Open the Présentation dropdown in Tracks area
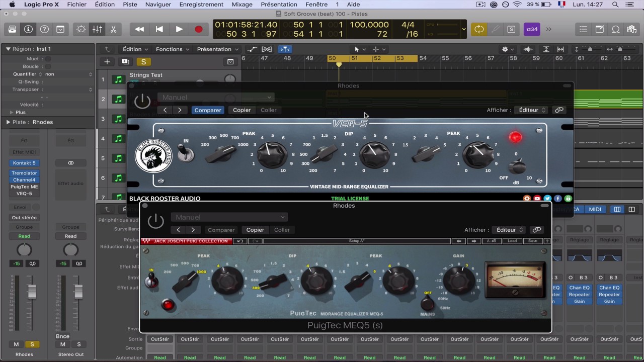This screenshot has height=362, width=644. coord(217,49)
